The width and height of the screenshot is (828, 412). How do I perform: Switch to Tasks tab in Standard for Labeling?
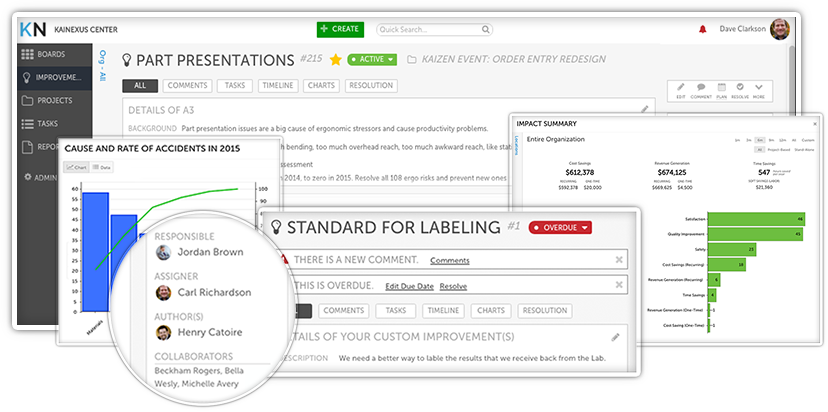pos(396,311)
